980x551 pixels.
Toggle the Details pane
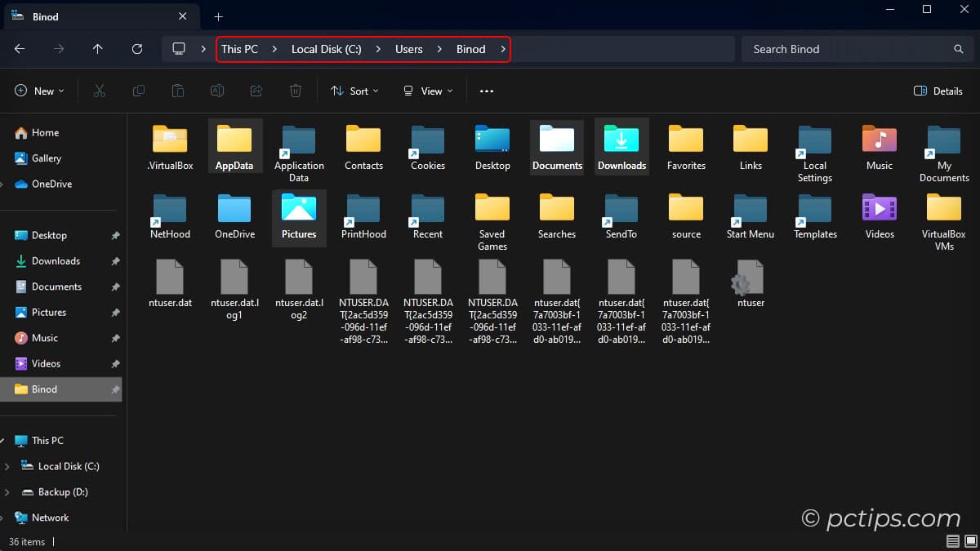point(938,91)
